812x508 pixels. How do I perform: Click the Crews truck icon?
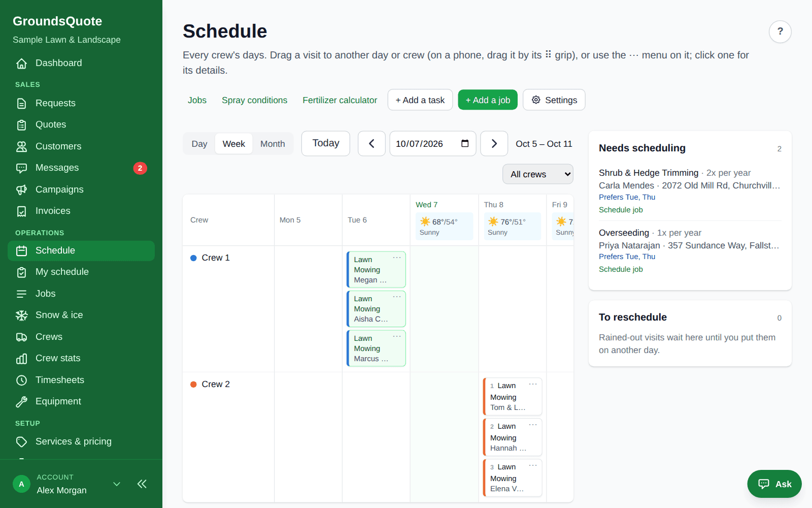pos(21,337)
